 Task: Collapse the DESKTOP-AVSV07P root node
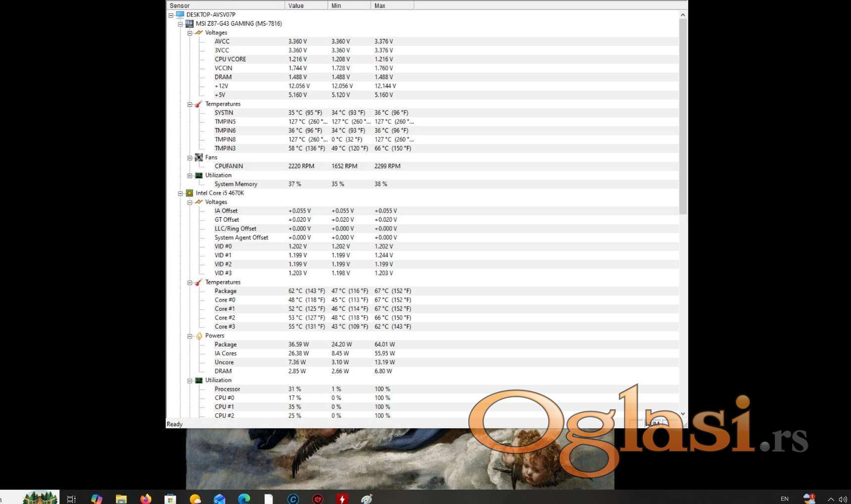point(171,15)
